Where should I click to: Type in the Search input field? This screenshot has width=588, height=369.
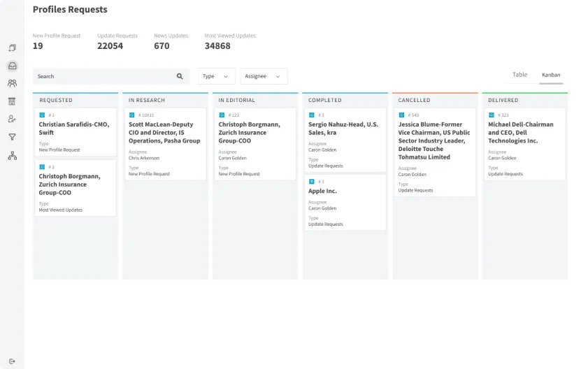pyautogui.click(x=105, y=76)
